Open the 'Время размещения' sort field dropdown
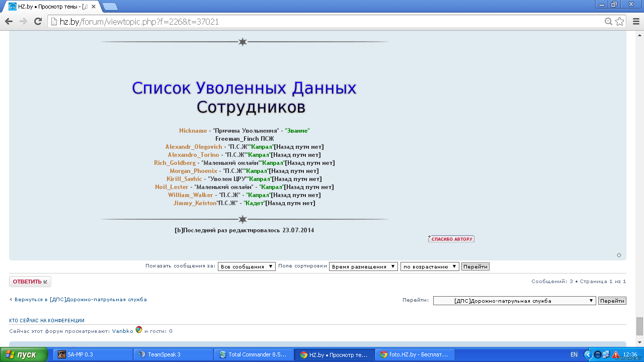Screen dimensions: 644x362 (x=363, y=266)
